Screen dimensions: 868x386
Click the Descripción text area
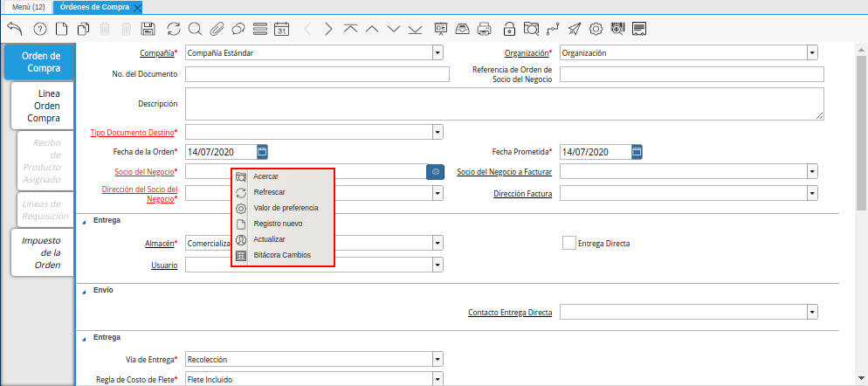pos(504,103)
